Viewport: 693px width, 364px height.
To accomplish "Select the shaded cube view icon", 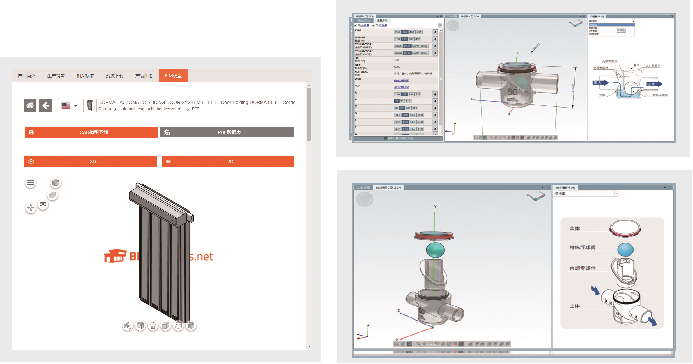I will (55, 182).
